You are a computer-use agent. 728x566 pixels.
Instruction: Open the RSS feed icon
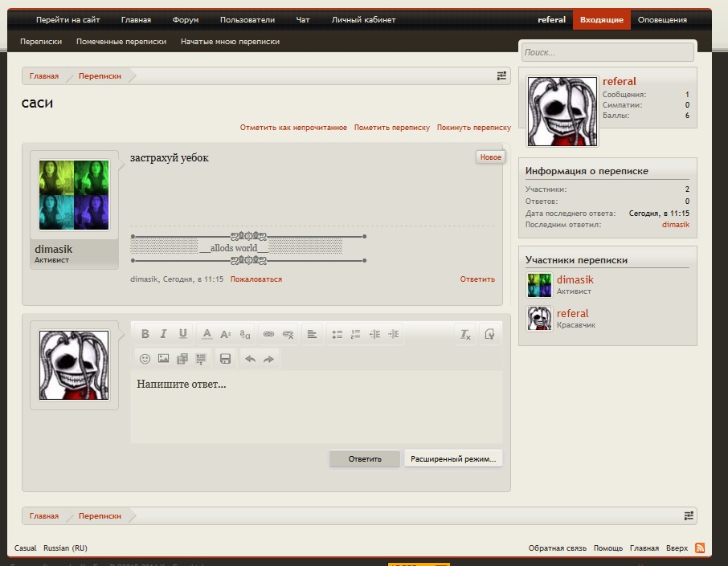tap(700, 548)
